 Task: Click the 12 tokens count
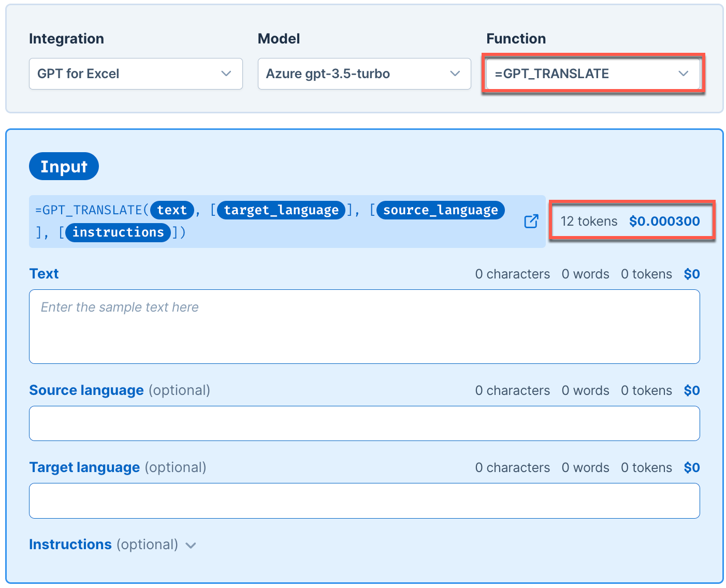(589, 221)
